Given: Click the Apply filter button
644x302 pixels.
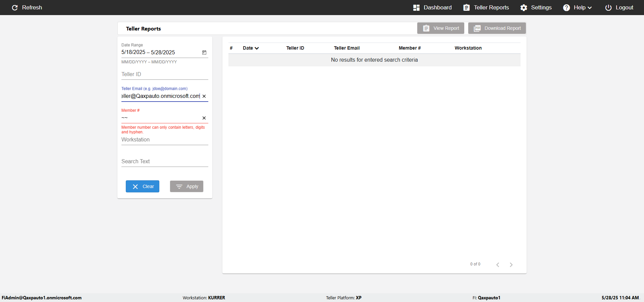Looking at the screenshot, I should 186,186.
